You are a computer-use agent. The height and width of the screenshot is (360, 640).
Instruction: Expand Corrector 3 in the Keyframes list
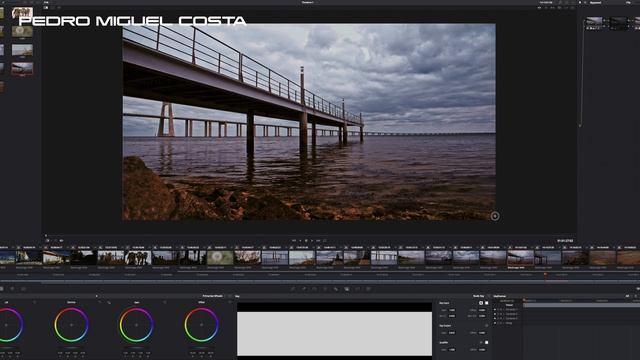click(495, 318)
